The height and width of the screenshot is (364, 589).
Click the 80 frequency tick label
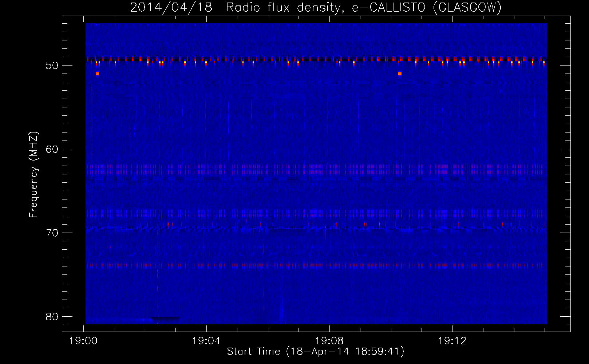pos(52,317)
